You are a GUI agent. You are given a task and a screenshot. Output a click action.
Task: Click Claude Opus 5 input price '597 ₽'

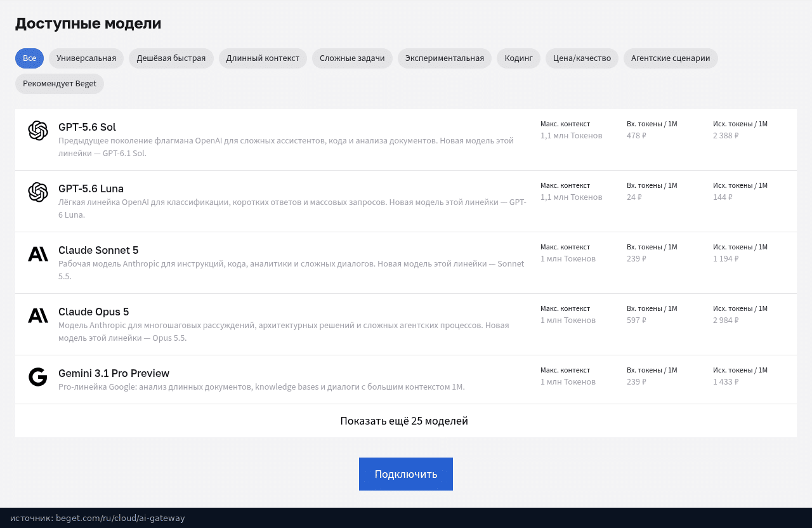click(x=636, y=320)
